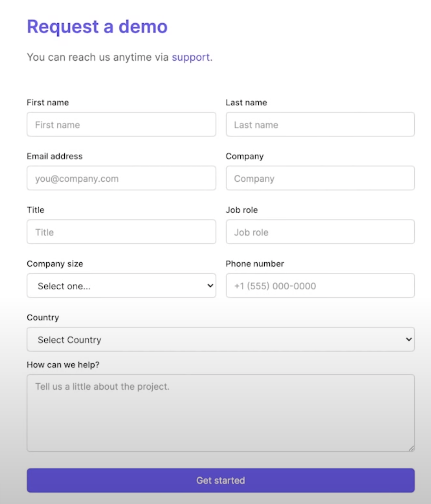Click the How can we help label
This screenshot has width=431, height=504.
62,364
